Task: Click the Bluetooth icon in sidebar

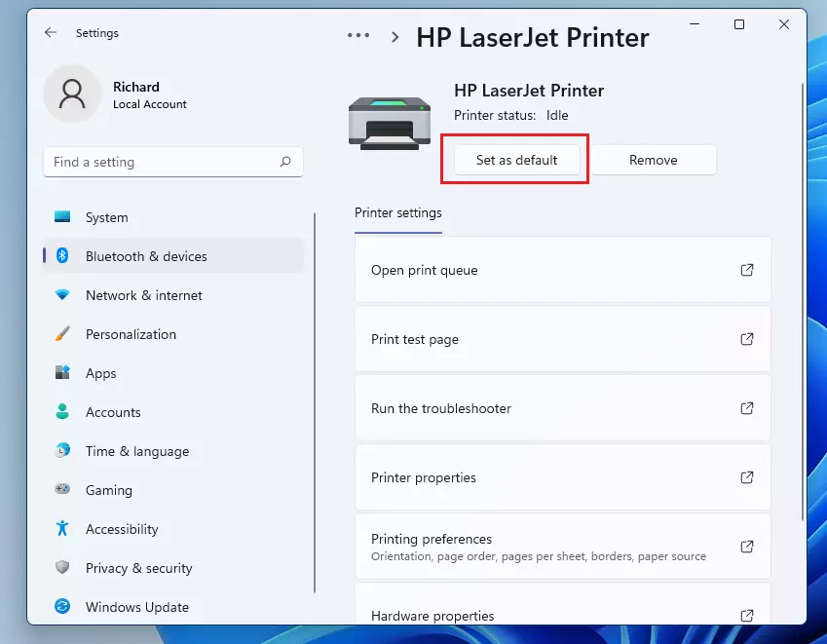Action: (62, 256)
